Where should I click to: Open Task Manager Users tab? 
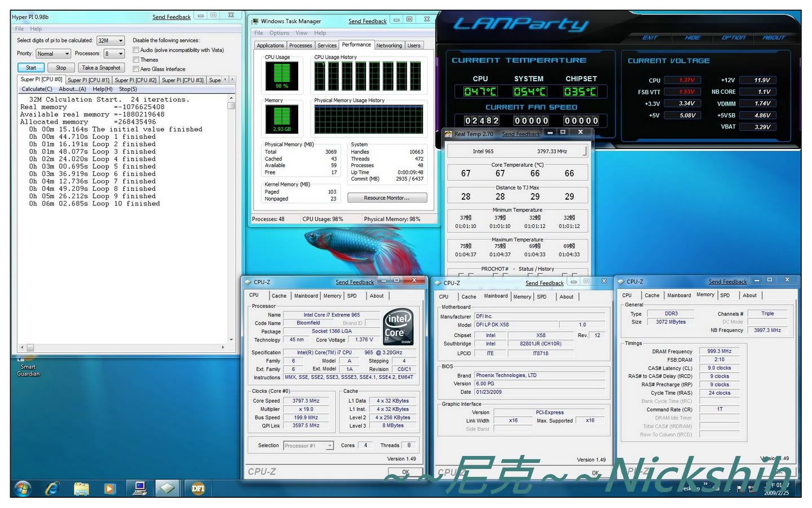click(x=414, y=46)
